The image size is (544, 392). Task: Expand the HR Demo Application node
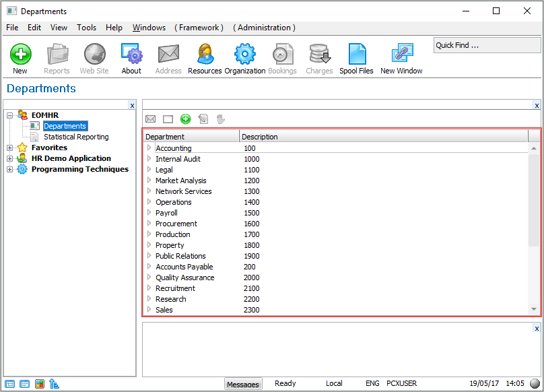(x=9, y=158)
